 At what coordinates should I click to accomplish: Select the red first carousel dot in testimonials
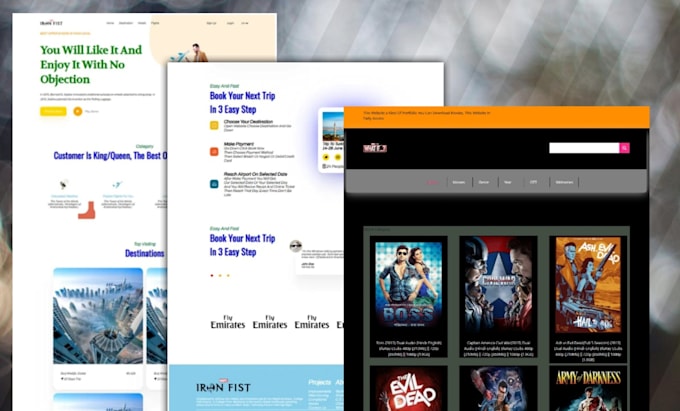pyautogui.click(x=212, y=275)
